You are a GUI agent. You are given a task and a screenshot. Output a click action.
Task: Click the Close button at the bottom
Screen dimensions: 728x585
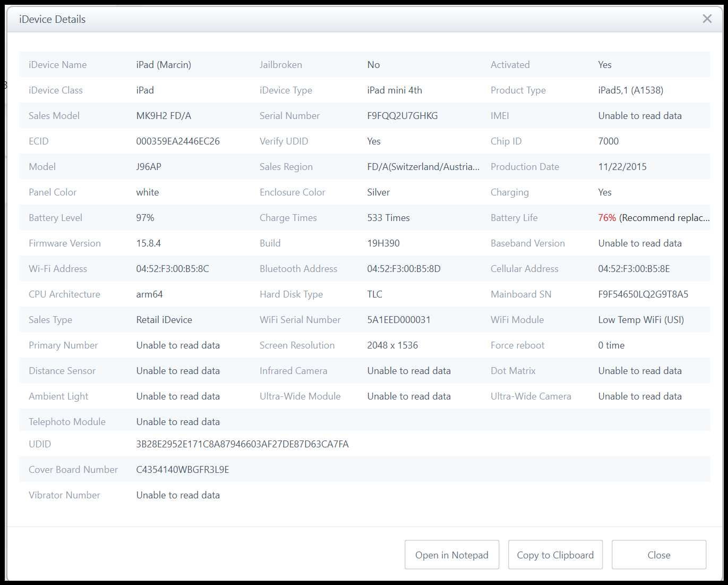point(659,555)
